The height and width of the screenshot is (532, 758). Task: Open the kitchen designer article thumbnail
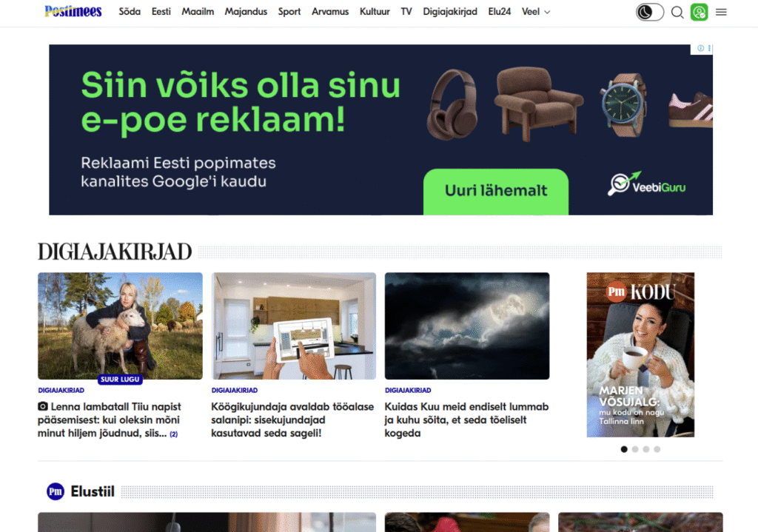click(x=293, y=326)
